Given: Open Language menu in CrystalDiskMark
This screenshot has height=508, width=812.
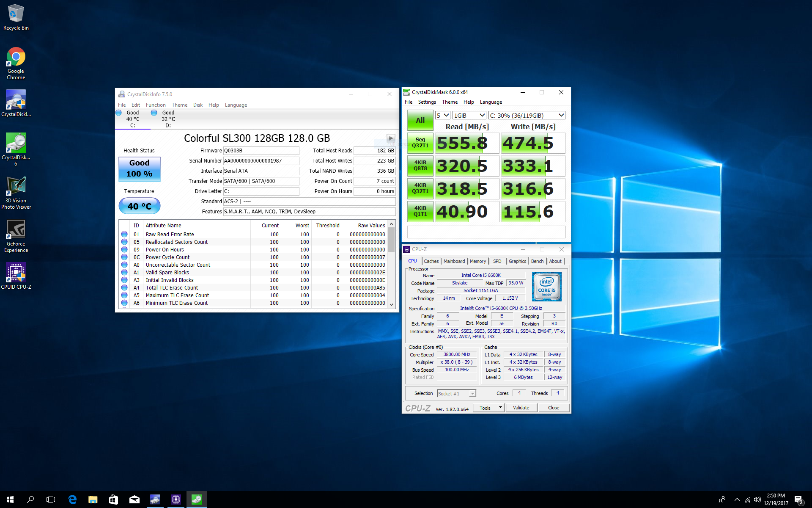Looking at the screenshot, I should [491, 102].
